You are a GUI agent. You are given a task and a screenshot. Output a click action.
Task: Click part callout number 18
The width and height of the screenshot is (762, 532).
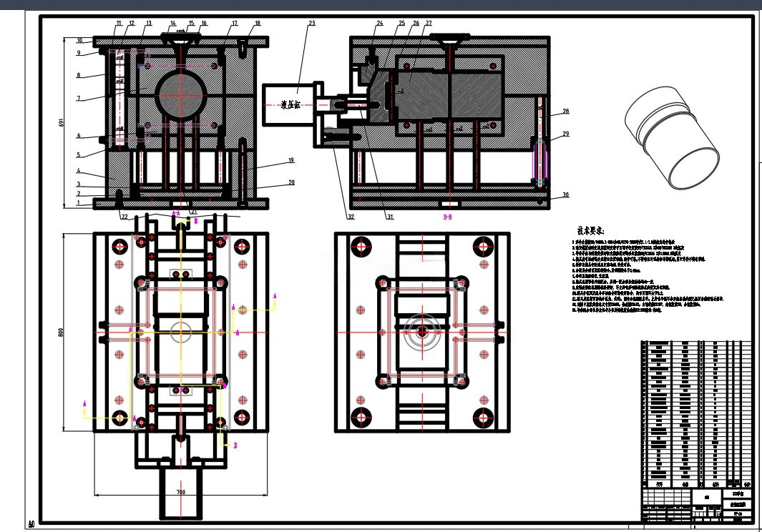(x=257, y=23)
